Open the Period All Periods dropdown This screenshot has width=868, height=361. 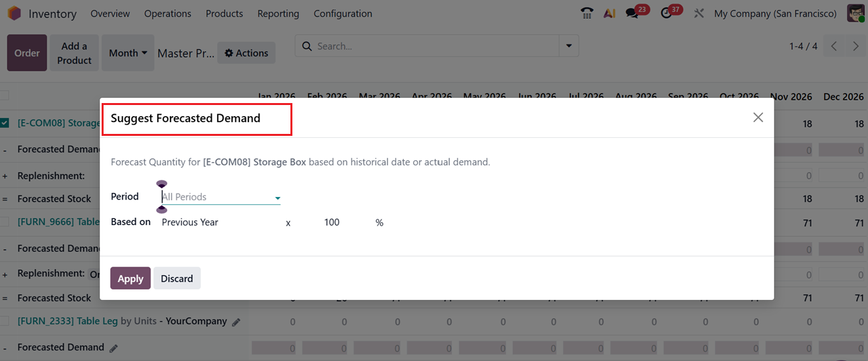pyautogui.click(x=221, y=197)
